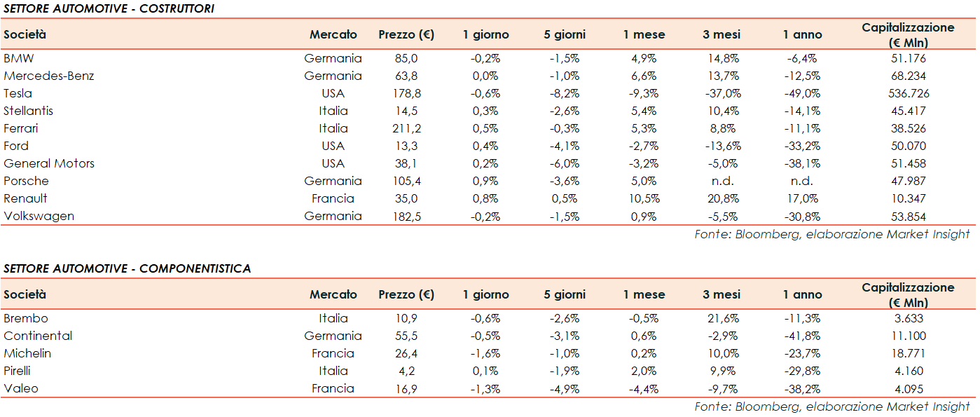Click the Mercato header in the Componentistica table

[x=333, y=295]
